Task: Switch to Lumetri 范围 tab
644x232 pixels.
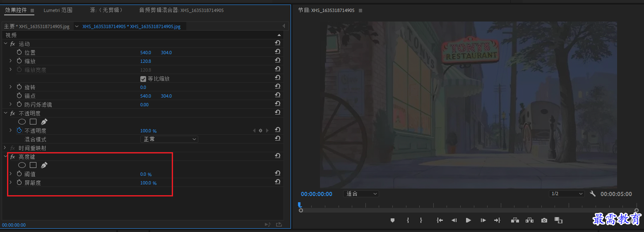Action: (x=58, y=10)
